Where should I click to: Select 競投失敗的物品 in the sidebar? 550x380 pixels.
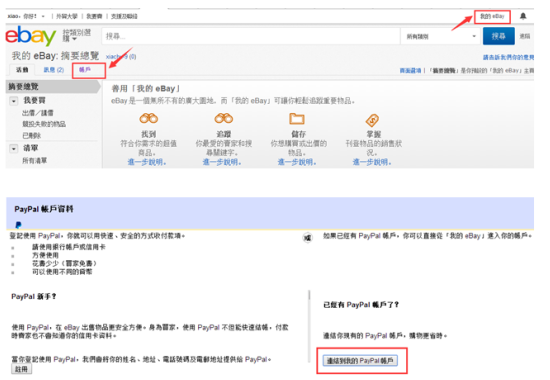point(44,124)
